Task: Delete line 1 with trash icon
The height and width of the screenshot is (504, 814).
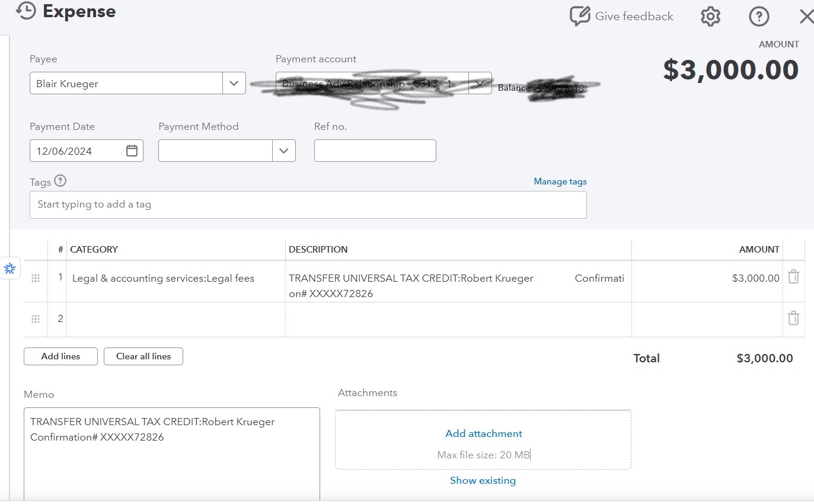Action: [793, 277]
